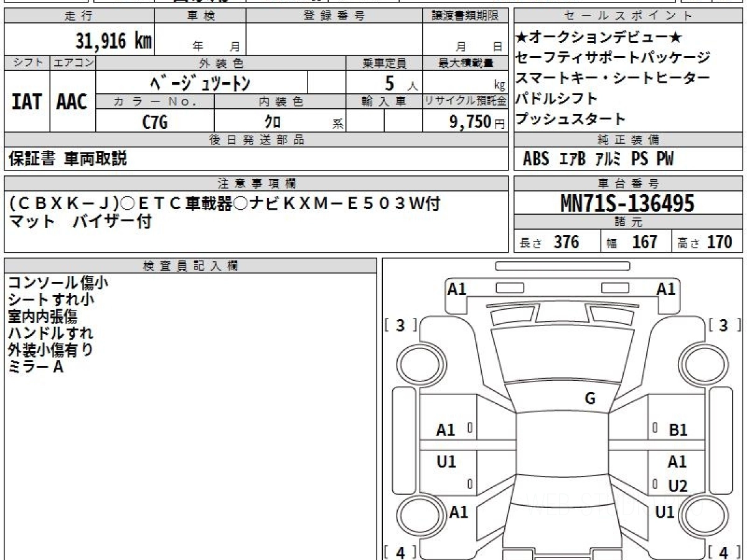Screen dimensions: 747x560
Task: Click the 検査員記入欄 section header
Action: pos(190,266)
